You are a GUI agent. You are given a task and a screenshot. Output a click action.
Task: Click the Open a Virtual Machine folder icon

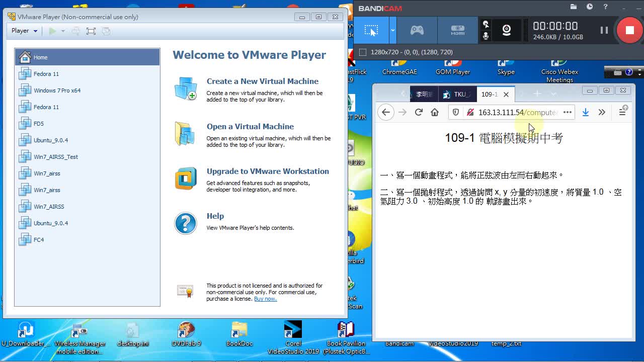pos(185,134)
